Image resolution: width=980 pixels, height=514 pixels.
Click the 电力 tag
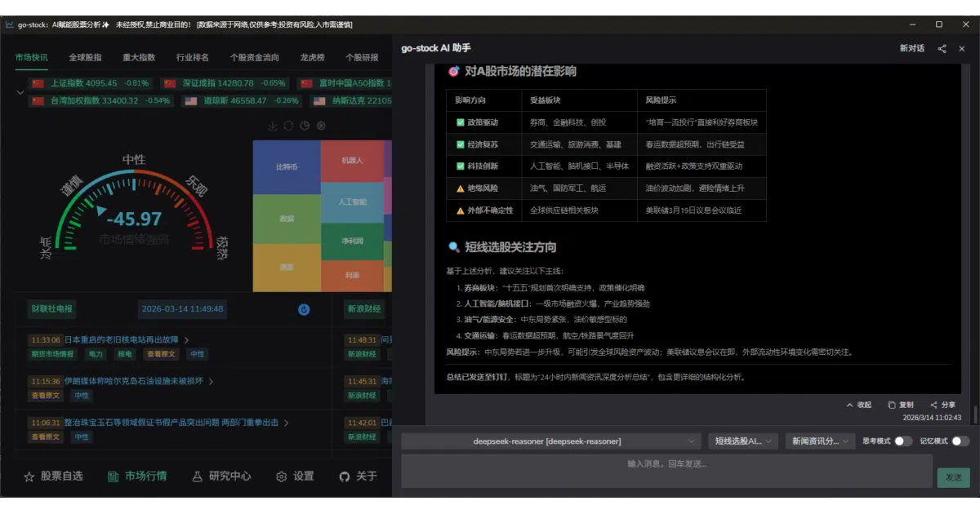pos(96,354)
